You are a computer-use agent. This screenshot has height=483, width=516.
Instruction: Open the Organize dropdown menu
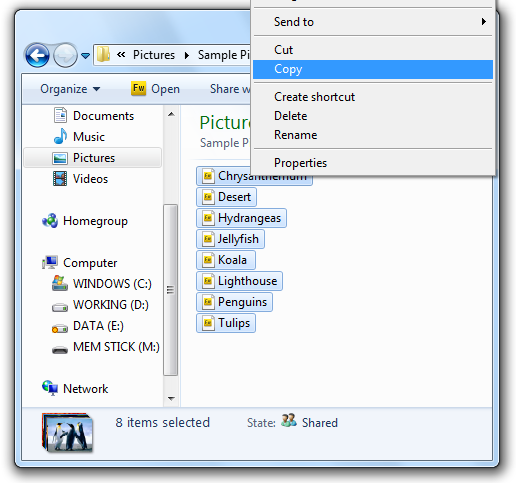(70, 89)
